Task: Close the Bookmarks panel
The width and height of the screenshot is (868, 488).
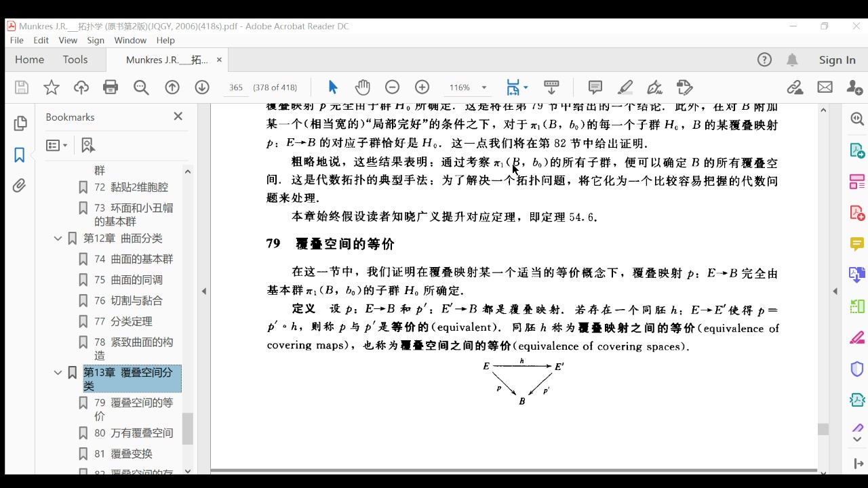Action: click(x=178, y=117)
